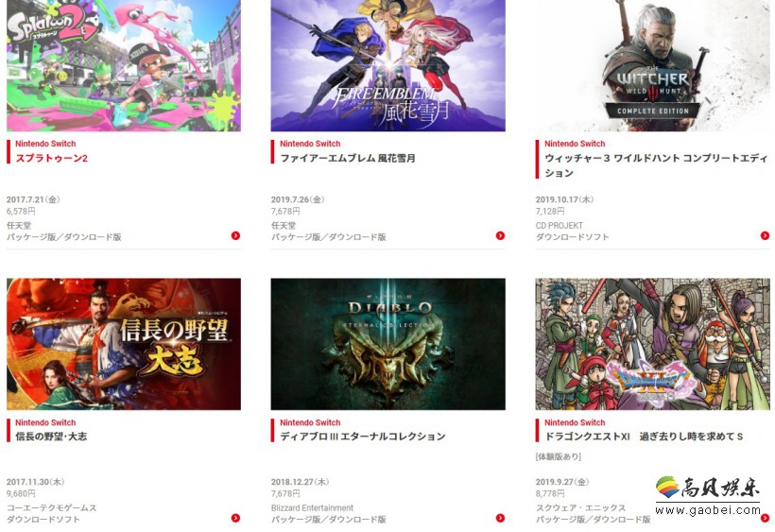Viewport: 775px width, 532px height.
Task: Click the 信長の野望・大志 title link
Action: pyautogui.click(x=51, y=437)
